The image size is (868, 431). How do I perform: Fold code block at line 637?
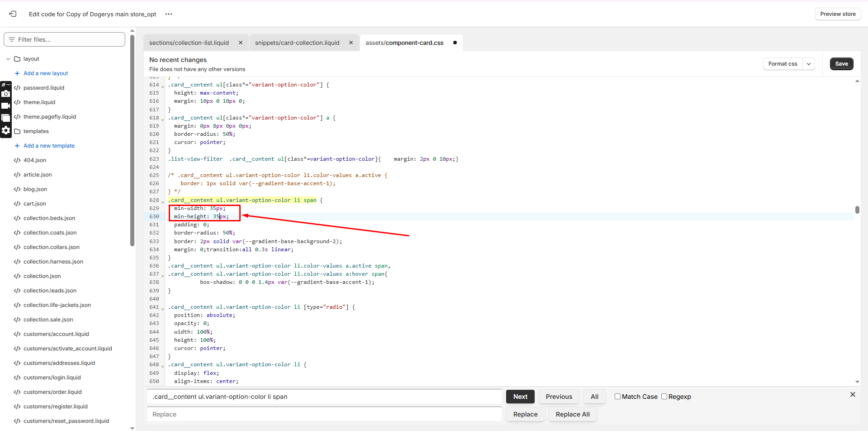[163, 275]
